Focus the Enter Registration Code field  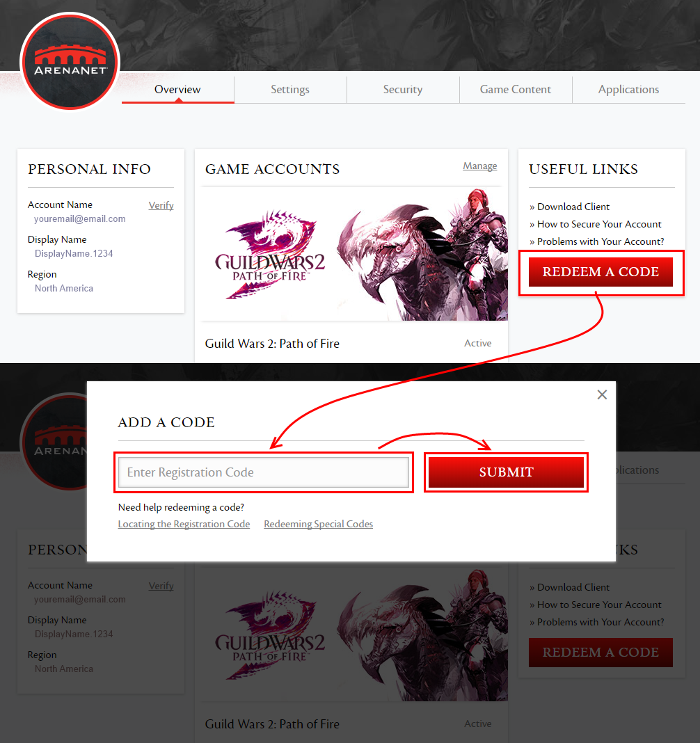(264, 472)
